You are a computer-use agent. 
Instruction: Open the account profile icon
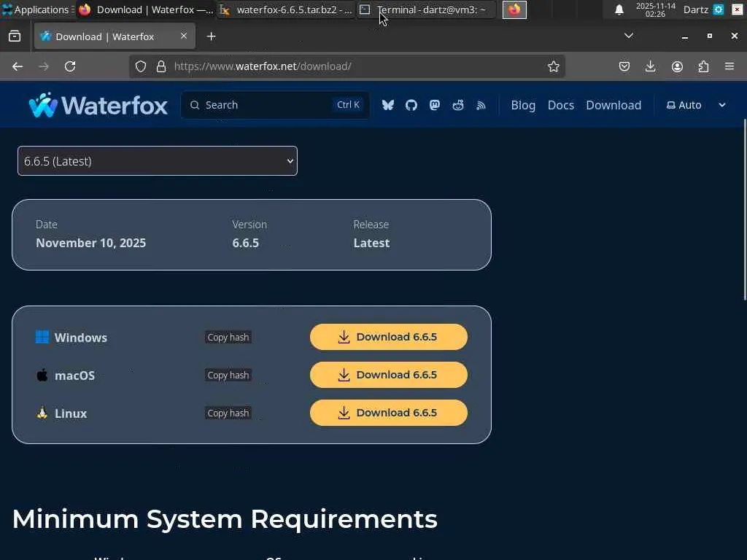[677, 66]
